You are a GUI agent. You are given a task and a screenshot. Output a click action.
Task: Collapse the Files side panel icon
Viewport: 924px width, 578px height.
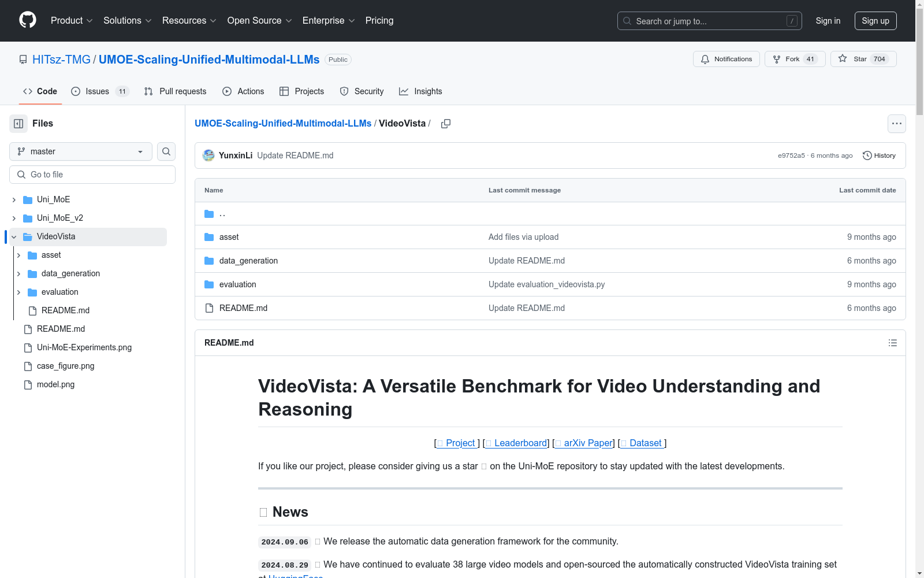pyautogui.click(x=18, y=124)
